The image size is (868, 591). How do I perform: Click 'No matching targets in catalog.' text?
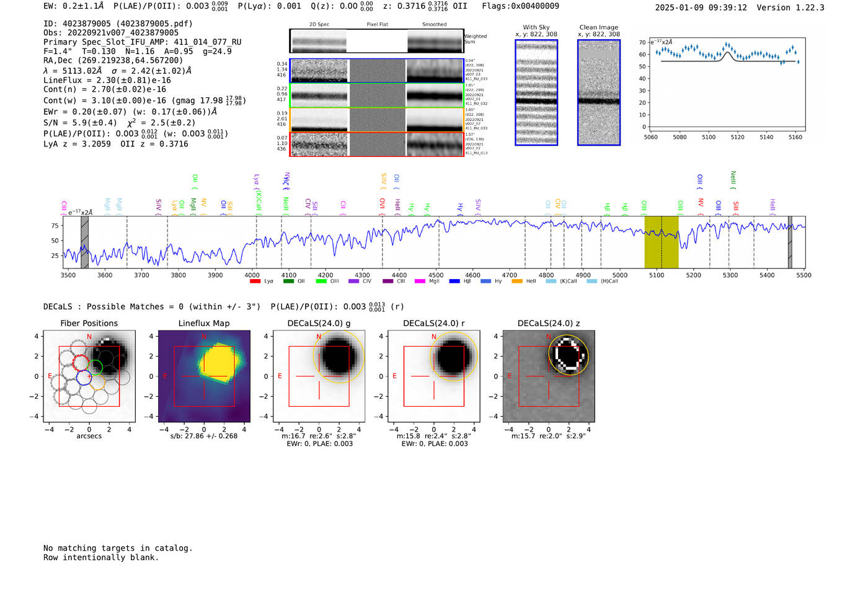(118, 548)
